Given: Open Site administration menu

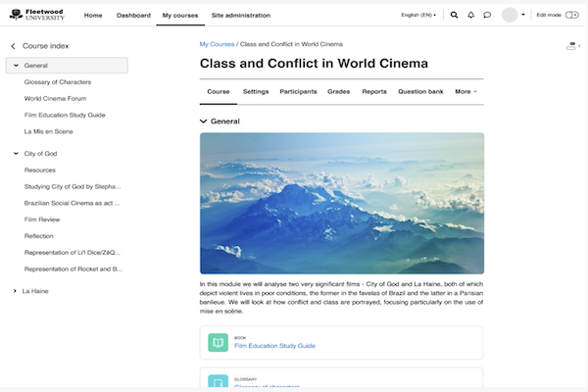Looking at the screenshot, I should tap(241, 16).
